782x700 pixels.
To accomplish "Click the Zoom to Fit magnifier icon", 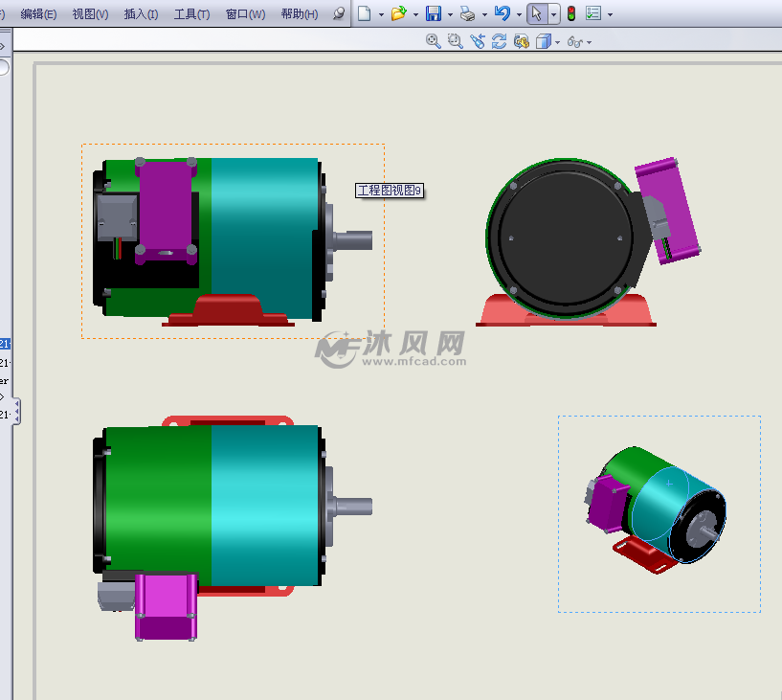I will click(433, 41).
